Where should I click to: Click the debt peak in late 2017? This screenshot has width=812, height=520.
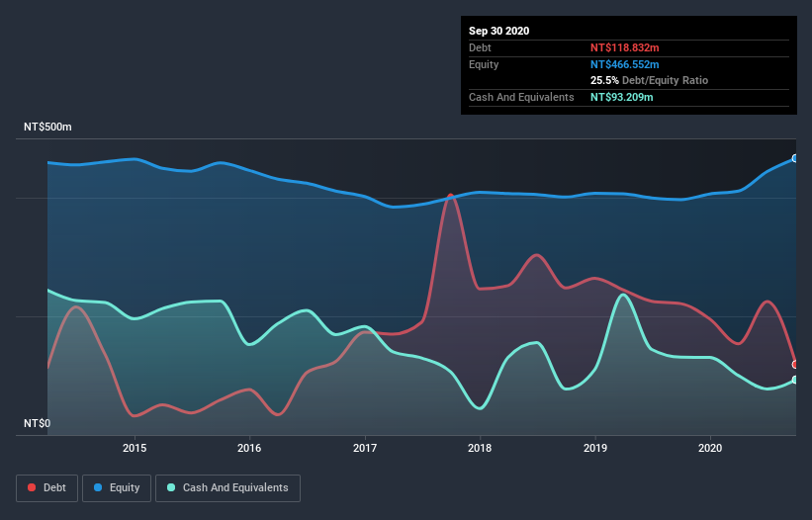coord(451,195)
